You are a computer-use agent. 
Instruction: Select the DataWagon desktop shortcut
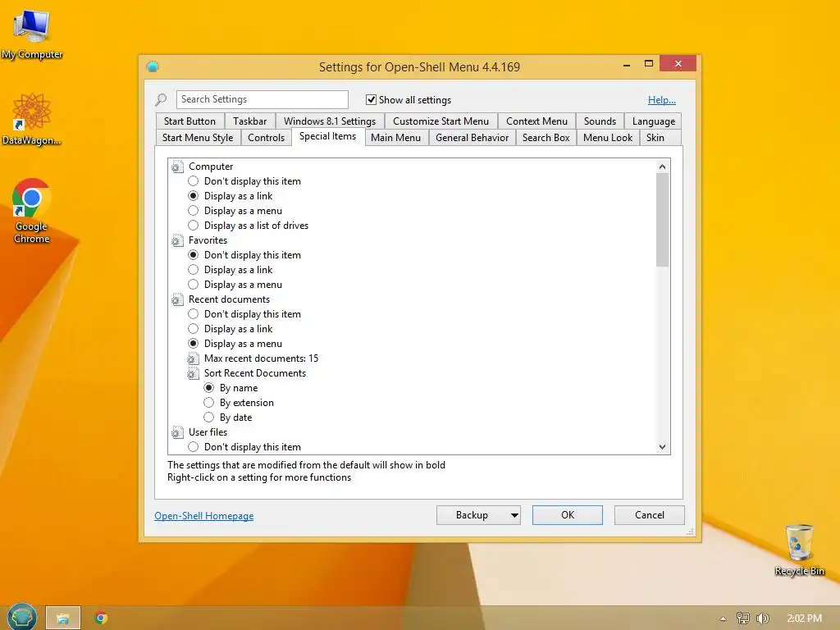32,119
